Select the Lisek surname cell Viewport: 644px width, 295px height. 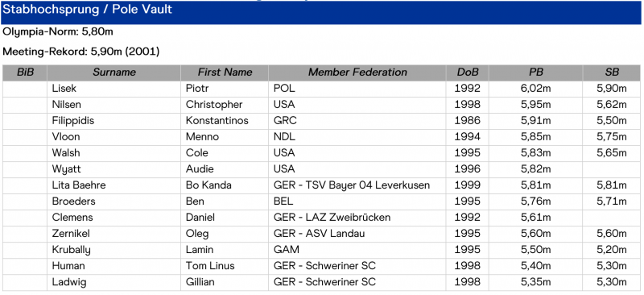click(x=114, y=89)
